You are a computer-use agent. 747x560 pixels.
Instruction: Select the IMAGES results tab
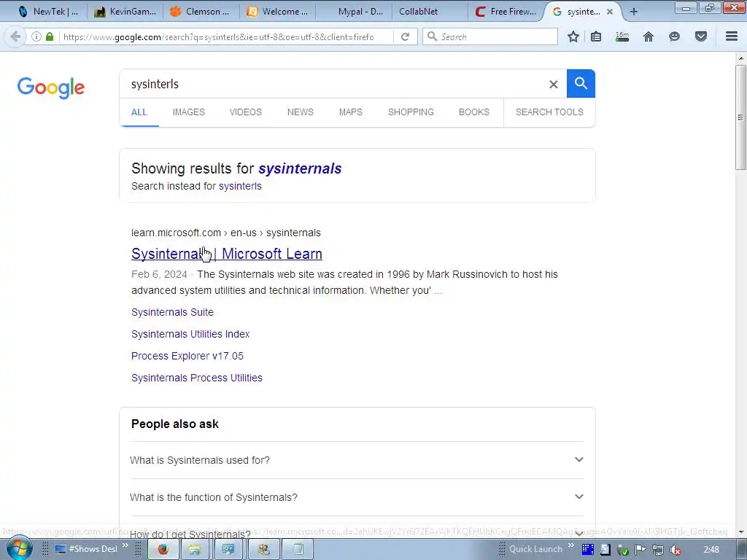click(x=189, y=112)
